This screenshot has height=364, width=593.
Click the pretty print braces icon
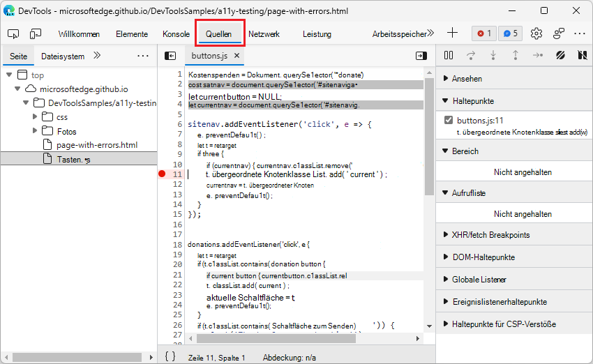[170, 356]
